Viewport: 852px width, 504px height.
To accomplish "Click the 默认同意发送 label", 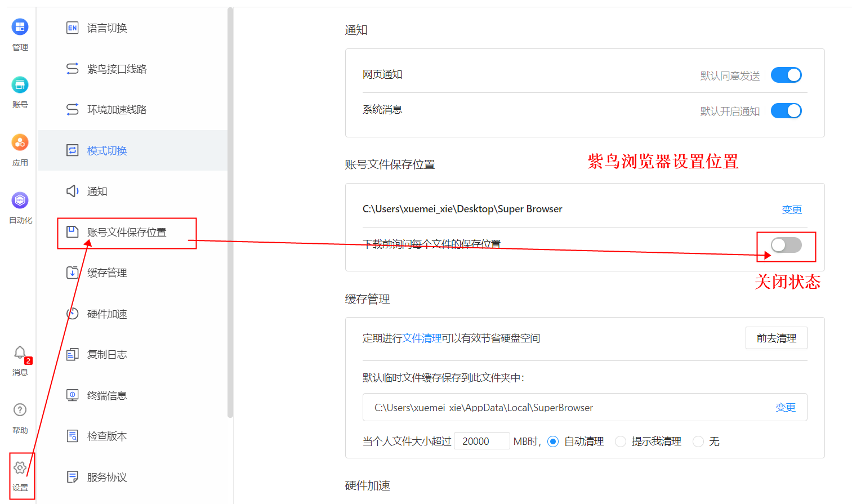I will tap(730, 75).
